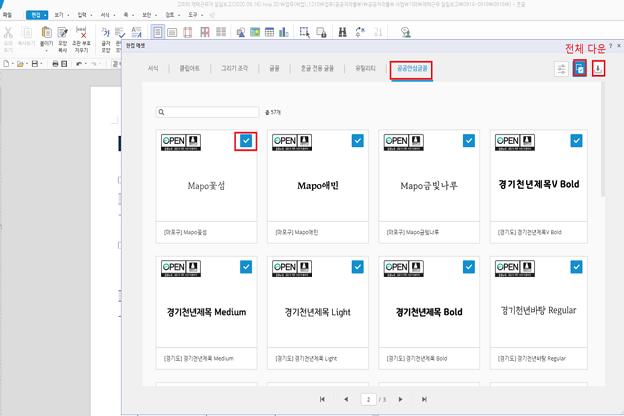Uncheck the Mapo애민 font checkbox
Screen dimensions: 624x416
357,141
